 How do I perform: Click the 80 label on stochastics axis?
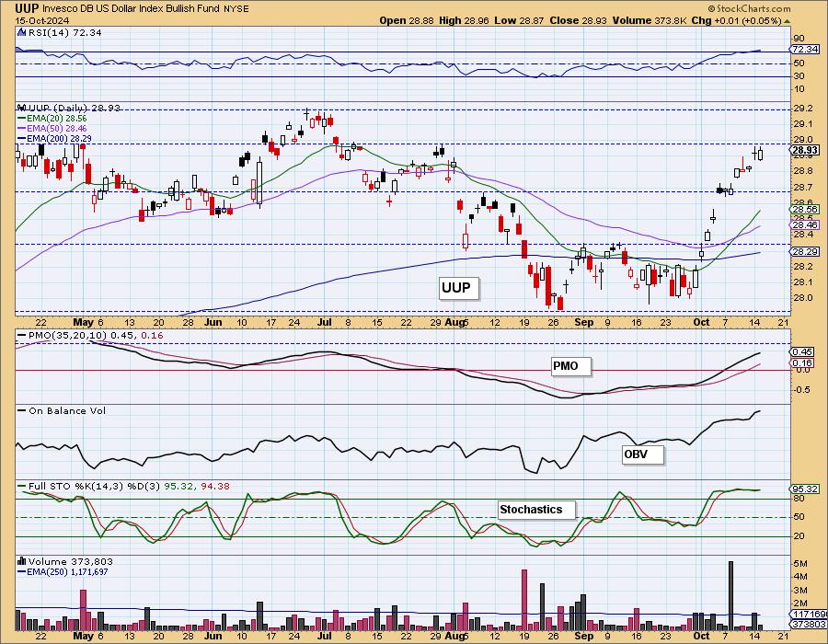tap(799, 499)
